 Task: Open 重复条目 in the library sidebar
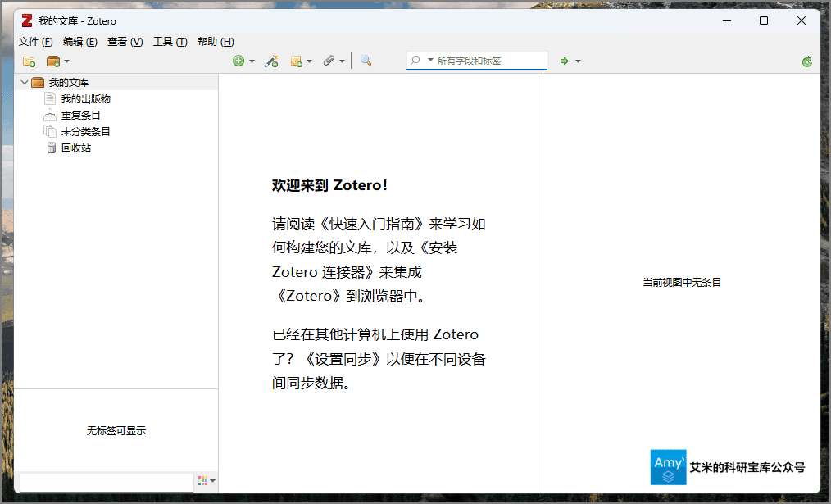coord(80,115)
